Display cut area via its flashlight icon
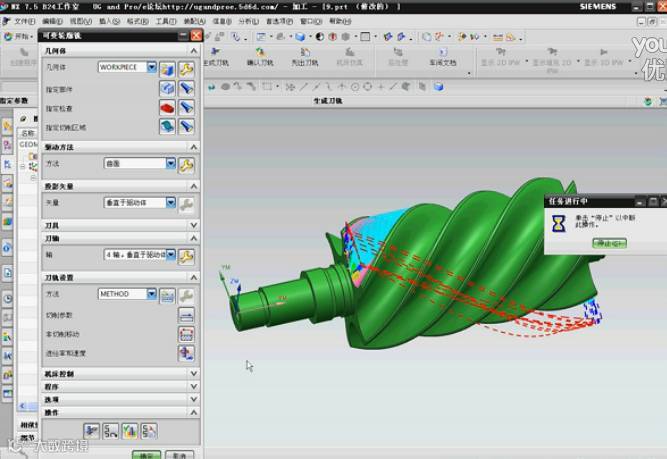 (x=186, y=126)
